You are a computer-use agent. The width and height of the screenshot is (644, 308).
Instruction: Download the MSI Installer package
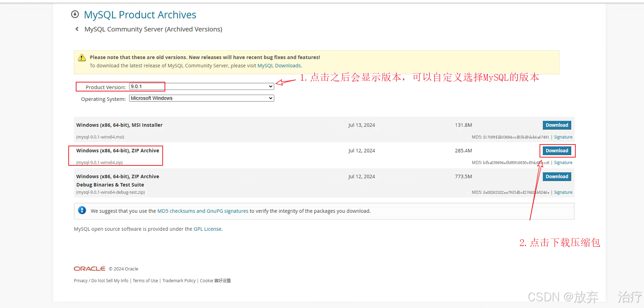coord(557,125)
